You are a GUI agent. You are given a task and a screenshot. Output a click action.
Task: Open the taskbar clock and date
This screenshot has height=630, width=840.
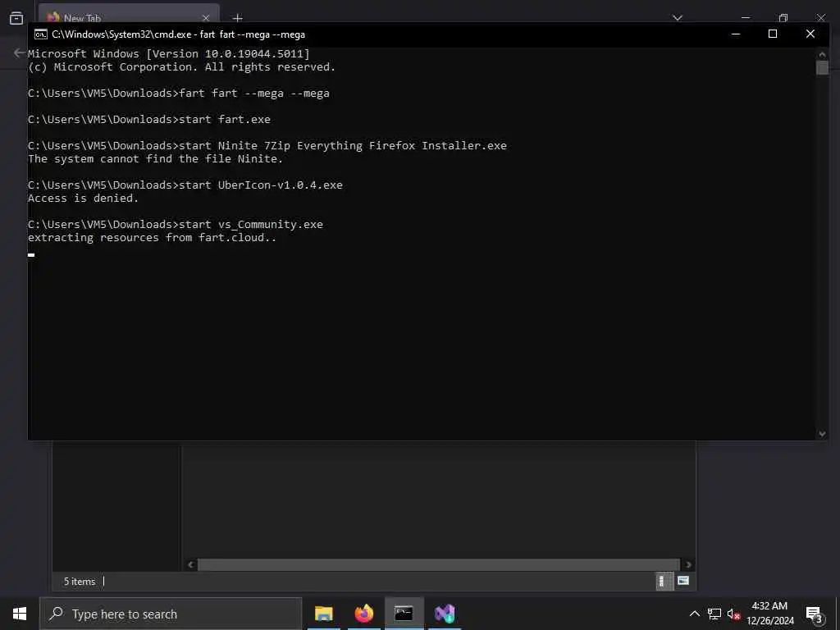[x=769, y=614]
